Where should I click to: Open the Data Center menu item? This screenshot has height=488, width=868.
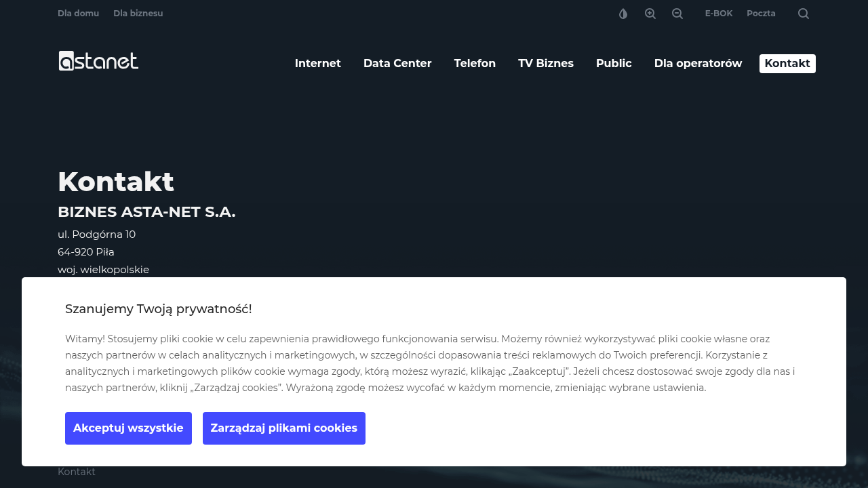click(397, 64)
